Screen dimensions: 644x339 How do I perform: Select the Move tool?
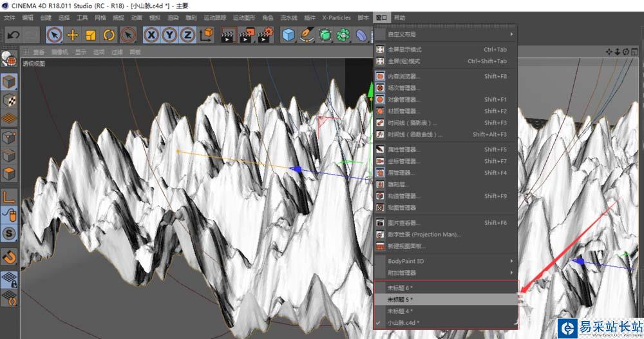pos(73,35)
